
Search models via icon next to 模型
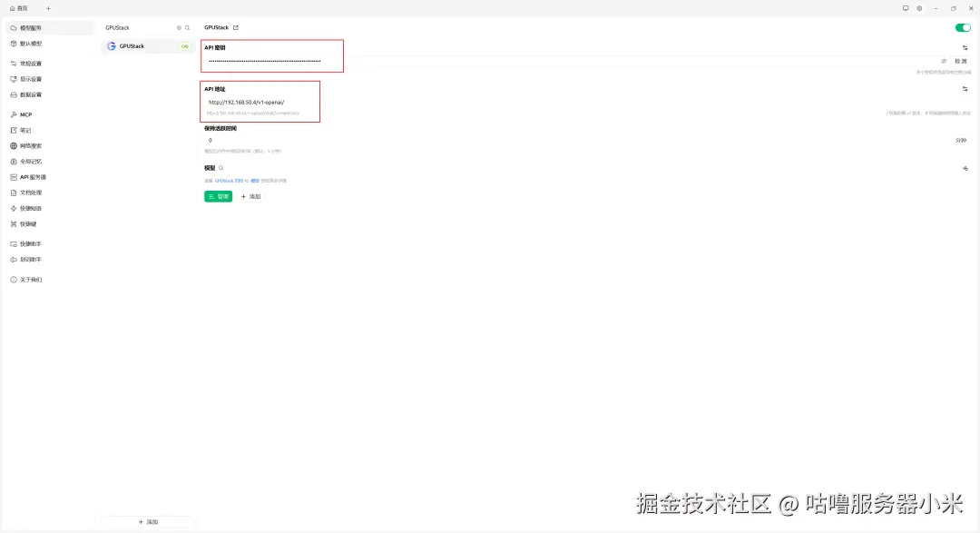(220, 168)
